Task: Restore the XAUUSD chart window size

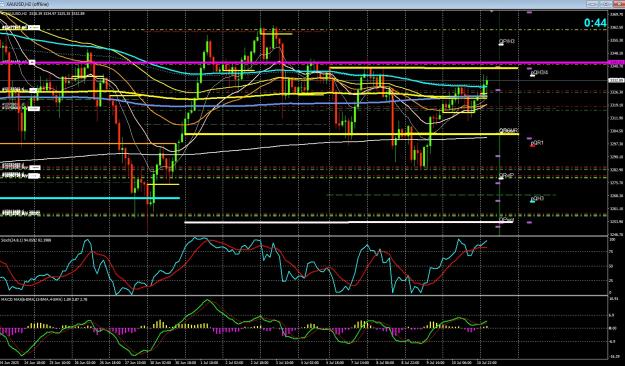Action: [605, 4]
